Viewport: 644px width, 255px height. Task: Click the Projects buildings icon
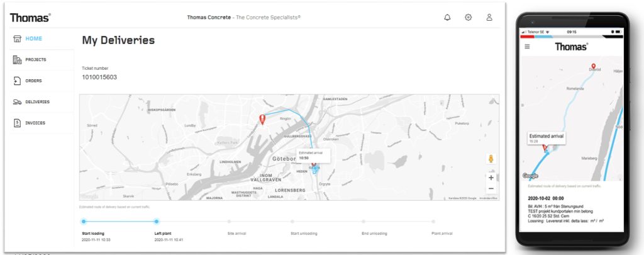(x=17, y=60)
